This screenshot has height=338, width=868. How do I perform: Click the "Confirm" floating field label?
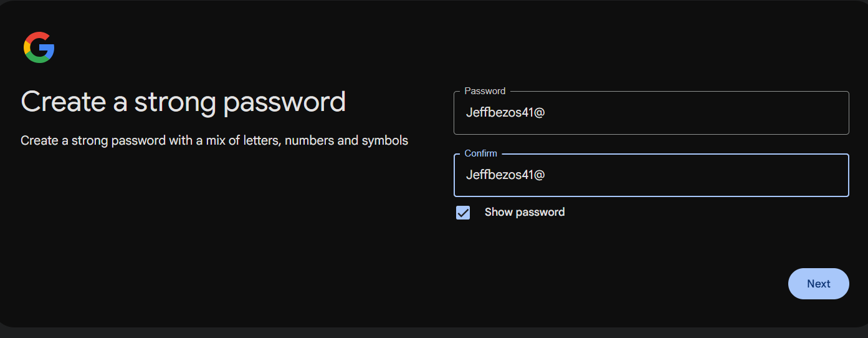tap(481, 153)
